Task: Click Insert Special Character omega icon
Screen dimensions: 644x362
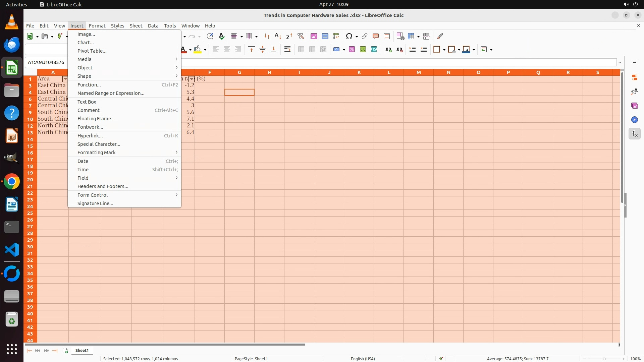Action: click(x=349, y=36)
